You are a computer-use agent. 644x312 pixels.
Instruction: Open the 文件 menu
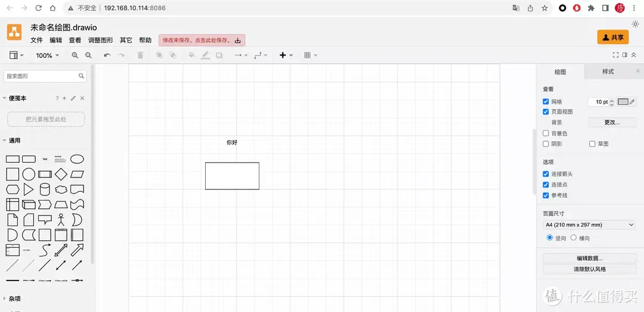(36, 40)
